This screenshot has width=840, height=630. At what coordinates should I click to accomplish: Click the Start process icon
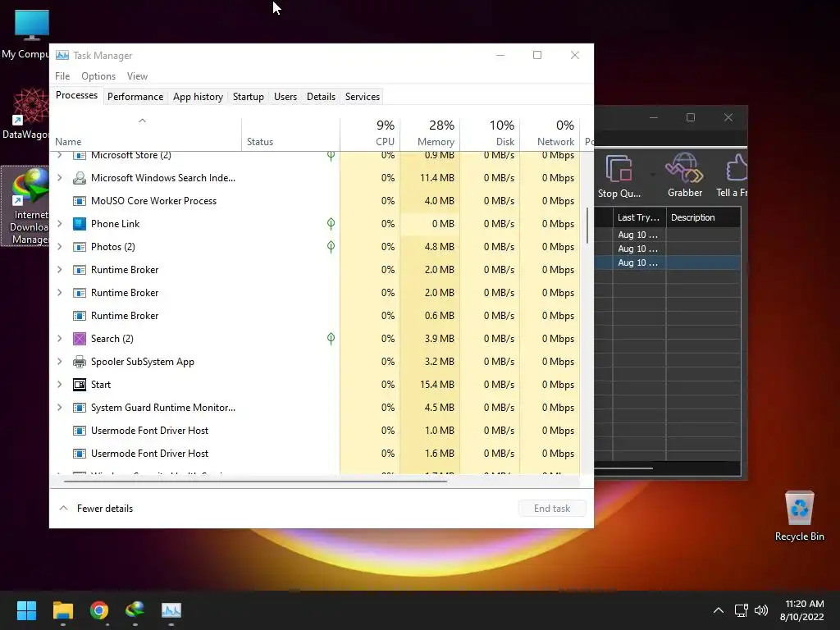80,385
